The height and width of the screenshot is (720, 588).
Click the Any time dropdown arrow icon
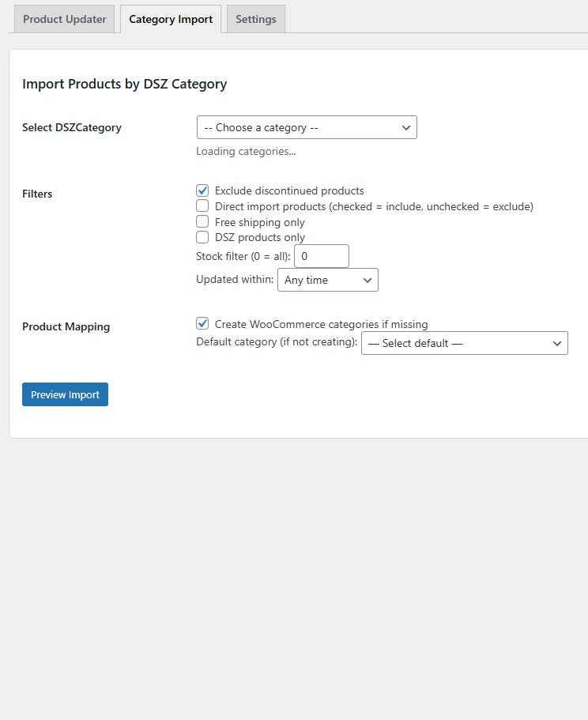click(x=367, y=280)
